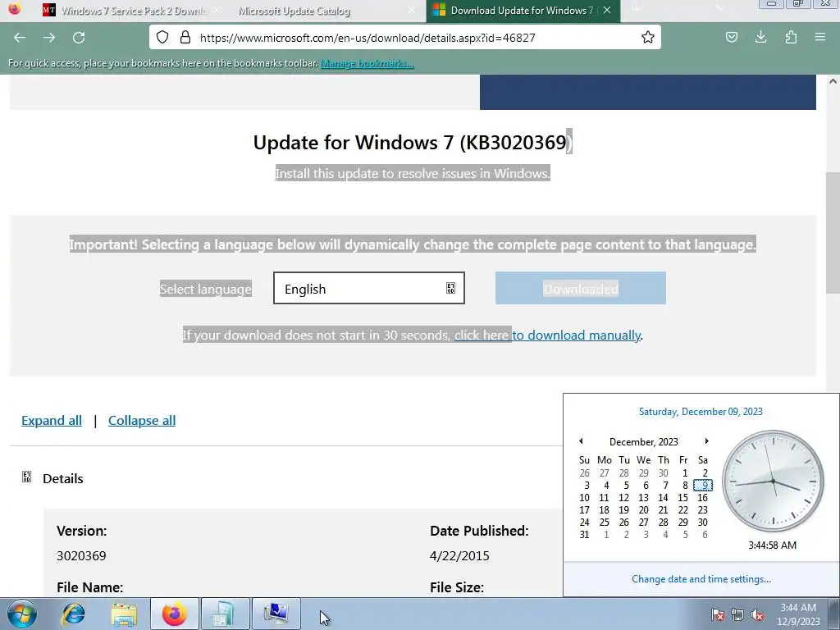Click Expand all link
The width and height of the screenshot is (840, 630).
pos(52,421)
